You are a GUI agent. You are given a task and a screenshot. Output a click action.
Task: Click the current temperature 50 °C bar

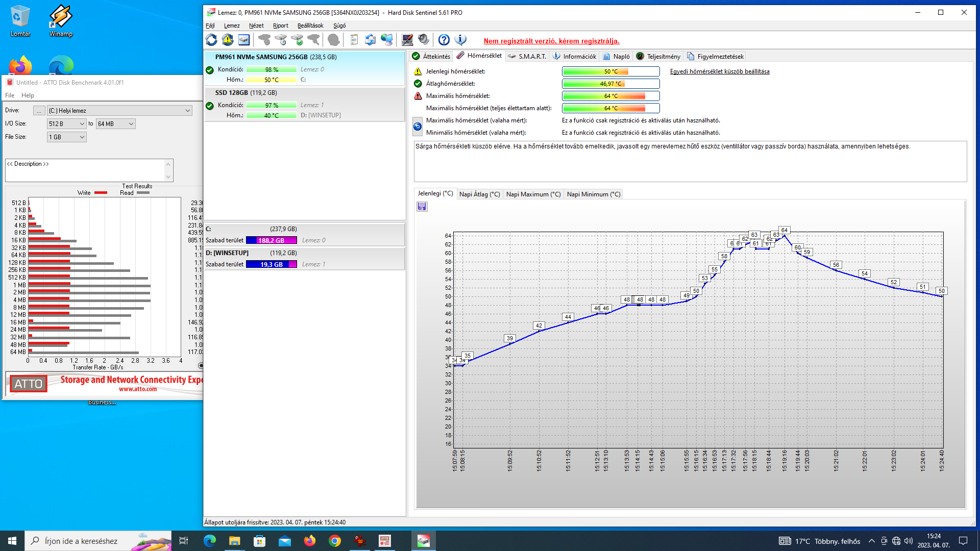pos(610,71)
